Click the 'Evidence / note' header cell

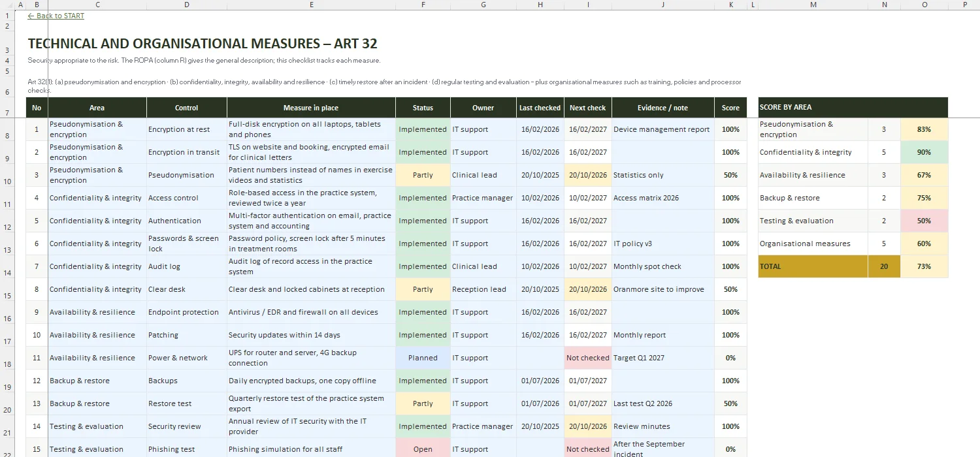(662, 108)
